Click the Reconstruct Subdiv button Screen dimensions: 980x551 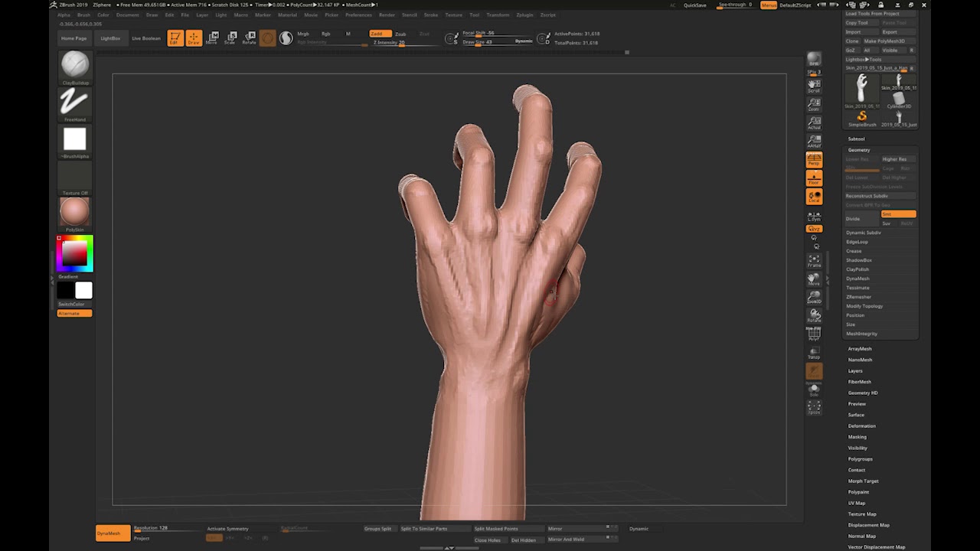tap(880, 196)
